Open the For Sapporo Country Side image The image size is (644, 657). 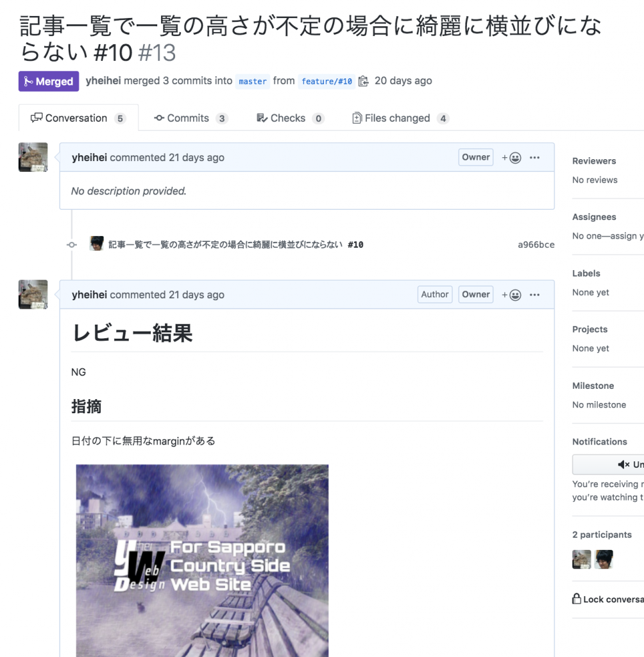[203, 561]
